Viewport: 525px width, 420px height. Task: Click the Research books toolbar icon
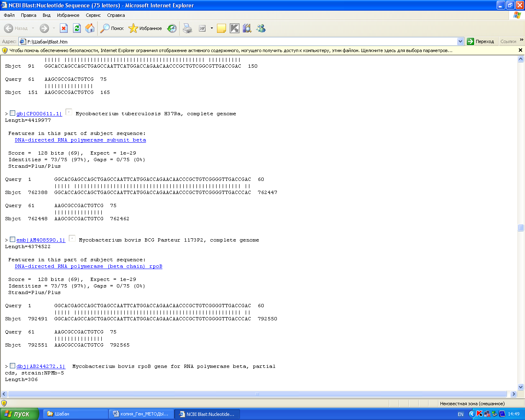pyautogui.click(x=247, y=28)
